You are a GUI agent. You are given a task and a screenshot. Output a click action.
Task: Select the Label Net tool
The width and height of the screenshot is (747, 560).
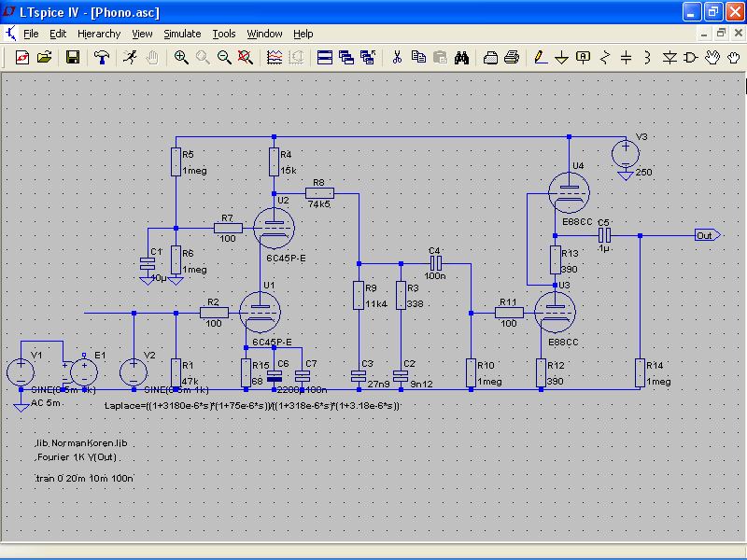[x=583, y=58]
